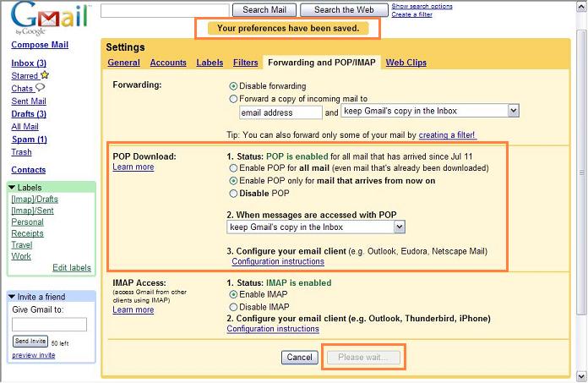This screenshot has width=588, height=383.
Task: Switch to the Labels settings tab
Action: pyautogui.click(x=210, y=63)
